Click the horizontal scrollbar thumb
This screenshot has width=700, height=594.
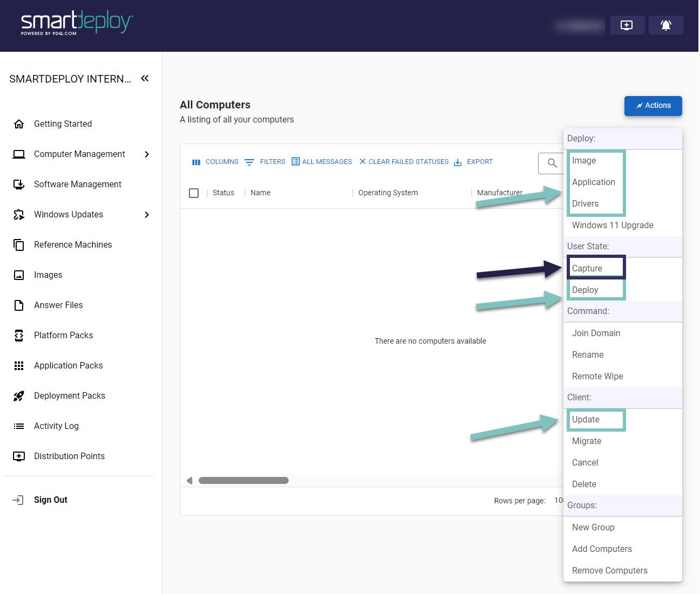coord(243,481)
